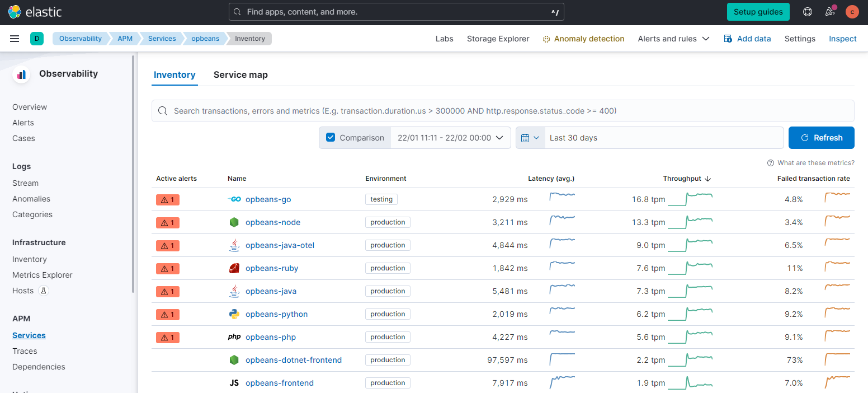Toggle the Comparison checkbox
The width and height of the screenshot is (868, 393).
coord(331,138)
